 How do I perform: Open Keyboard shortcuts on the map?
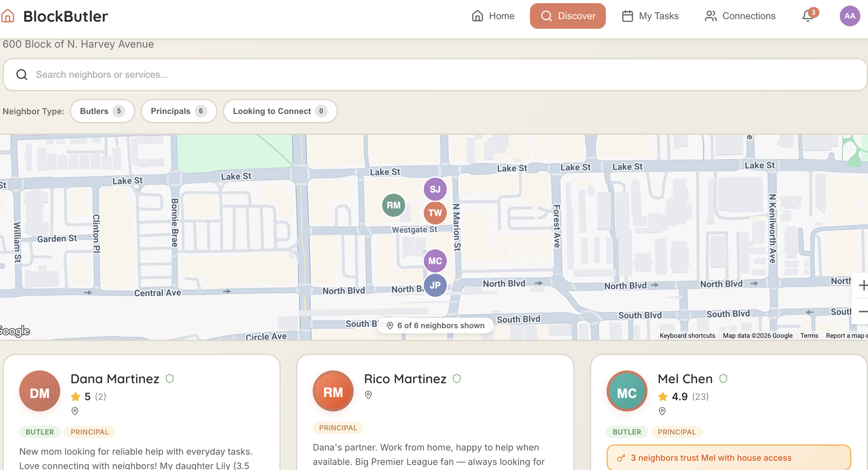(687, 336)
